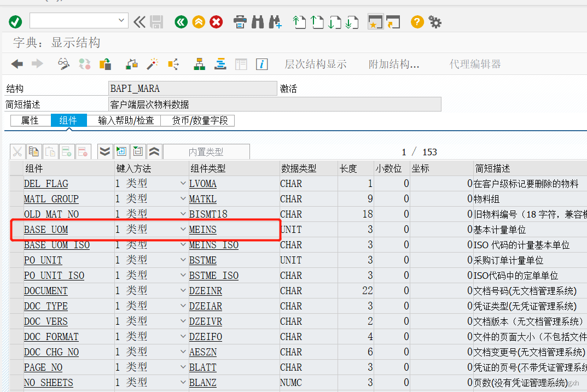Switch to the 属性 tab
Viewport: 587px width, 392px height.
click(x=30, y=120)
